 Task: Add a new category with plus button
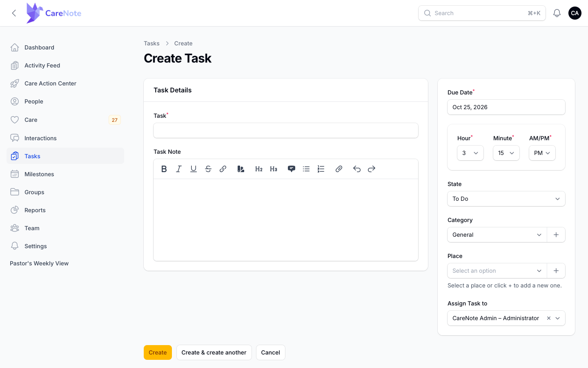556,235
